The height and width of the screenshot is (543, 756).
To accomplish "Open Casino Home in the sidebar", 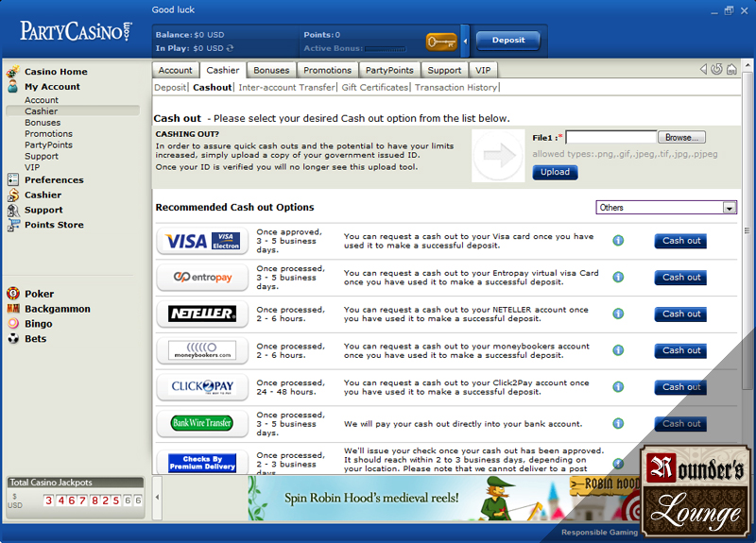I will 56,72.
